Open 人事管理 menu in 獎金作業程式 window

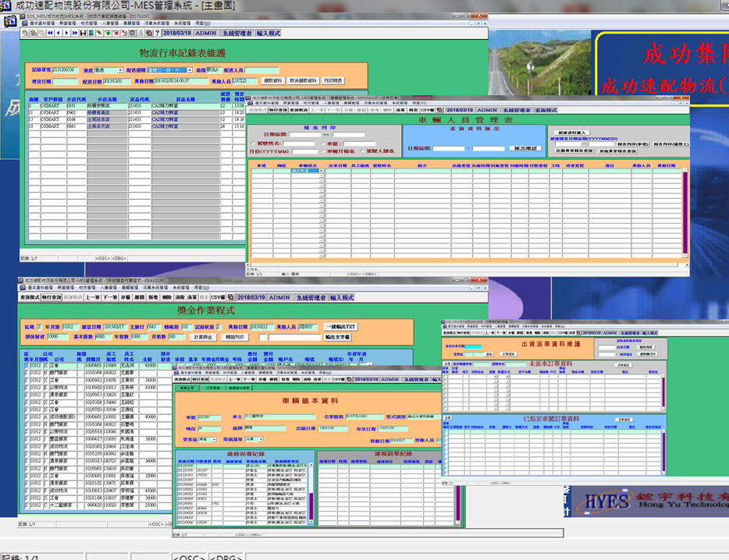(109, 288)
